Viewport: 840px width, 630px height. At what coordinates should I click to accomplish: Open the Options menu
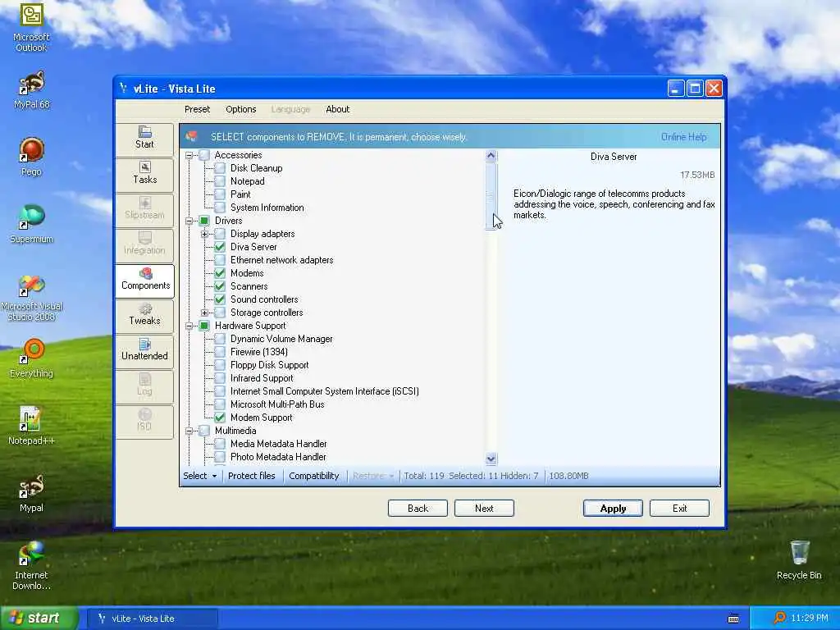click(x=241, y=109)
